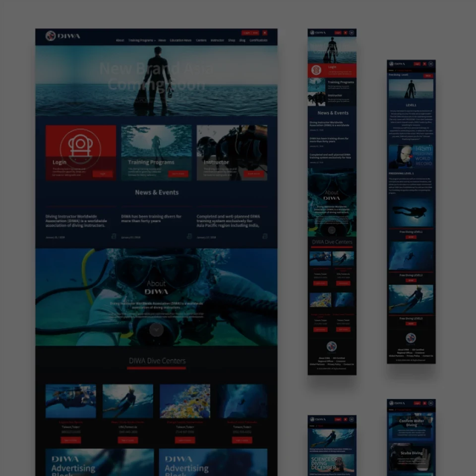
Task: Expand Training Programs dropdown in desktop nav
Action: point(142,40)
